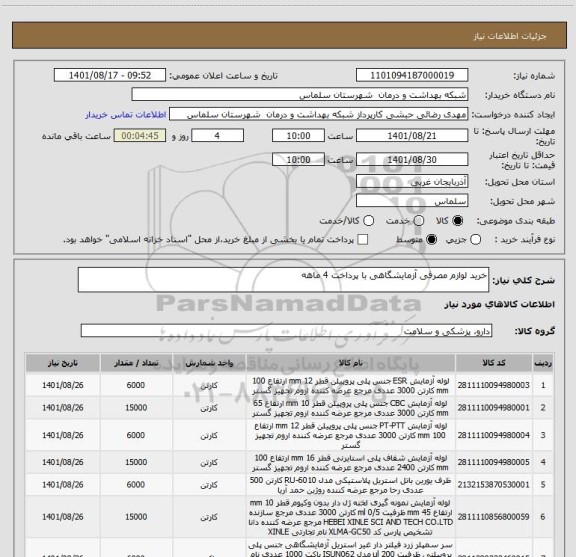Image resolution: width=576 pixels, height=557 pixels.
Task: Click the price validity hour field 10:00
Action: pyautogui.click(x=298, y=159)
